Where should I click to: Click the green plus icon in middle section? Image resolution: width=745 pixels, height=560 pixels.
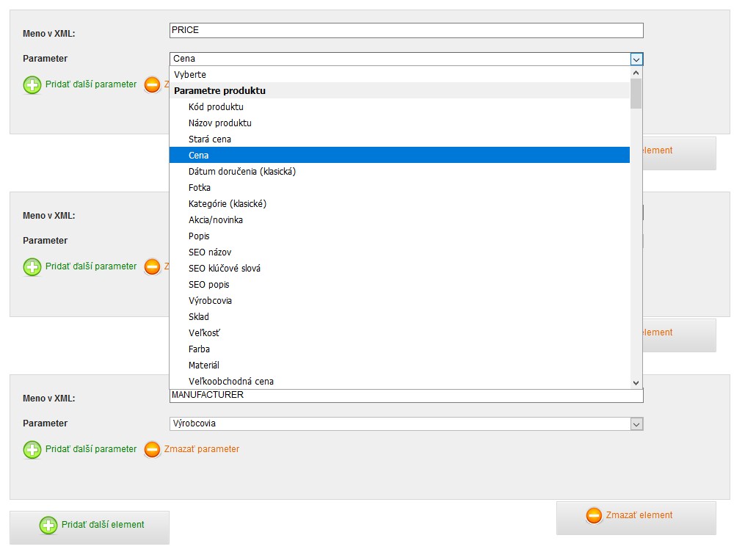(x=32, y=267)
